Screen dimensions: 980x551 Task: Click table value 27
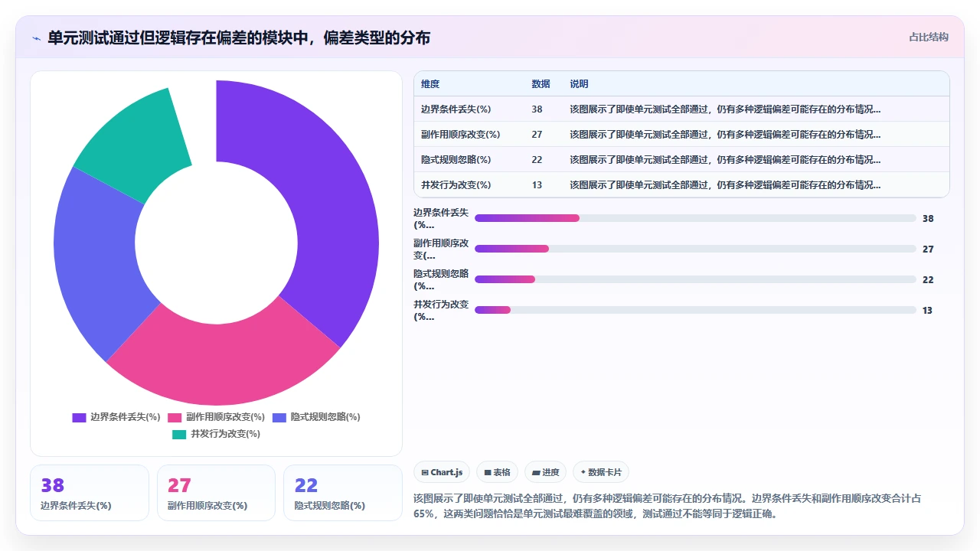coord(537,135)
